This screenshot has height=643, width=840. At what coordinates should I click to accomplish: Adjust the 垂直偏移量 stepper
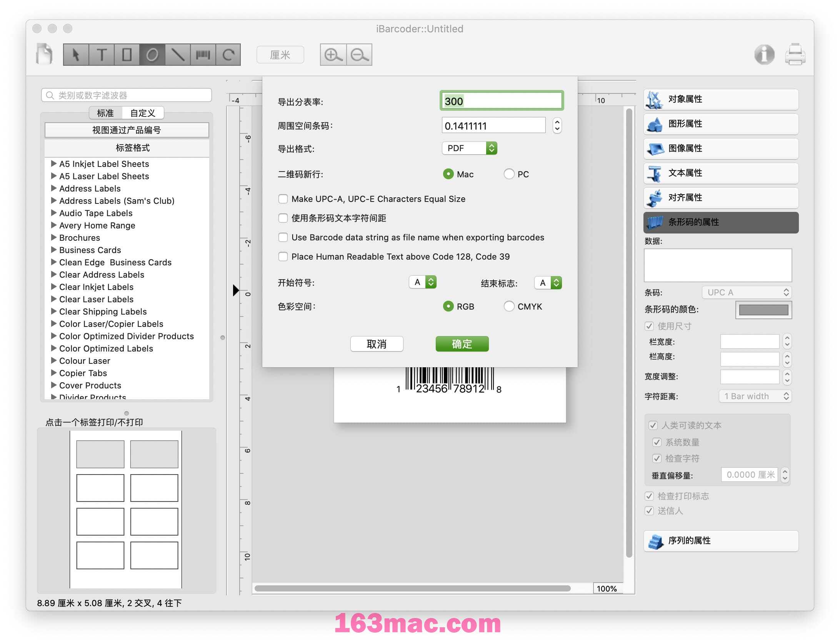[785, 475]
